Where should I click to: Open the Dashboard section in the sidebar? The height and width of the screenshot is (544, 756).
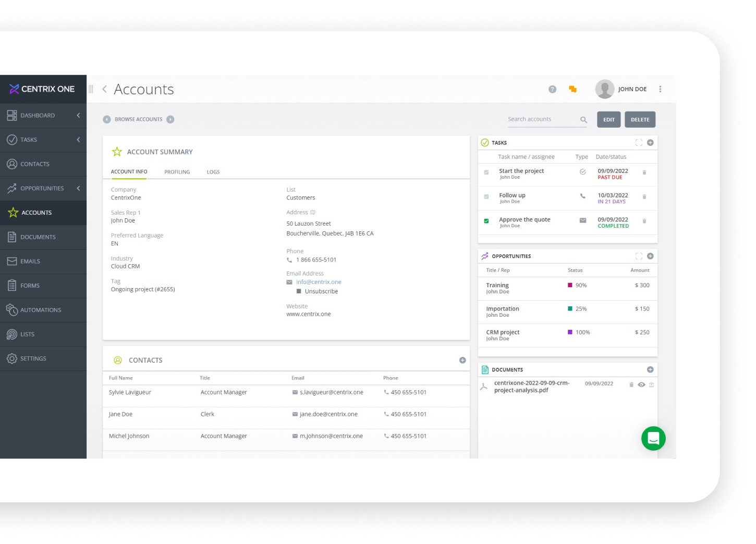coord(38,115)
